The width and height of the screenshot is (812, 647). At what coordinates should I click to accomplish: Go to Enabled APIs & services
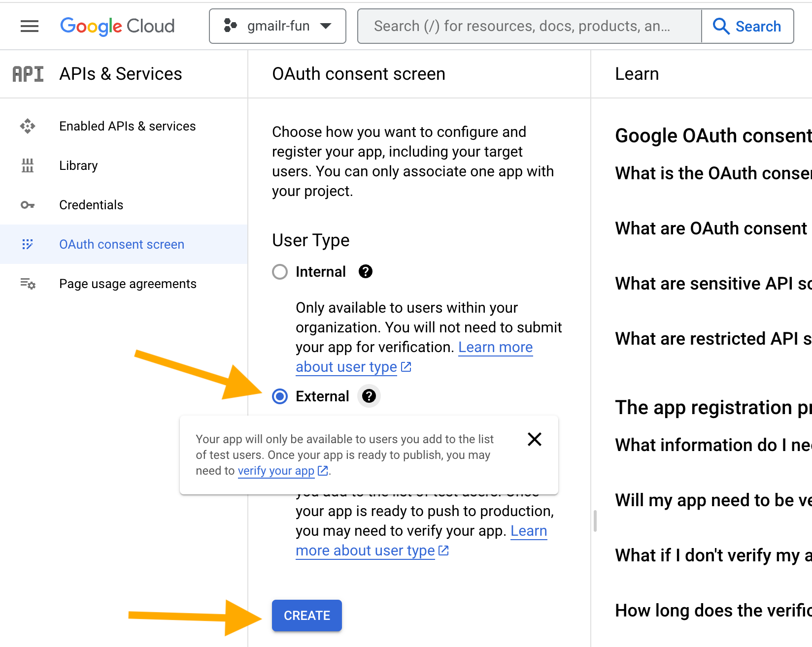click(x=127, y=126)
